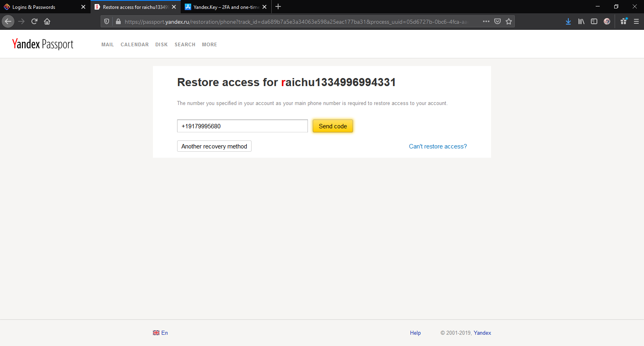Open CALENDAR in Yandex header
Screen dimensions: 644x346
tap(134, 45)
